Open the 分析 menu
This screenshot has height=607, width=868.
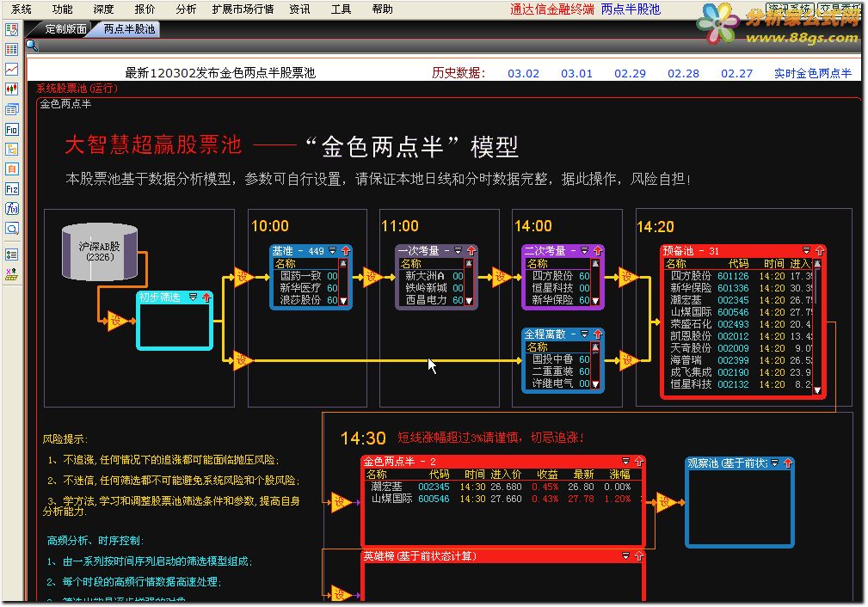click(x=186, y=9)
